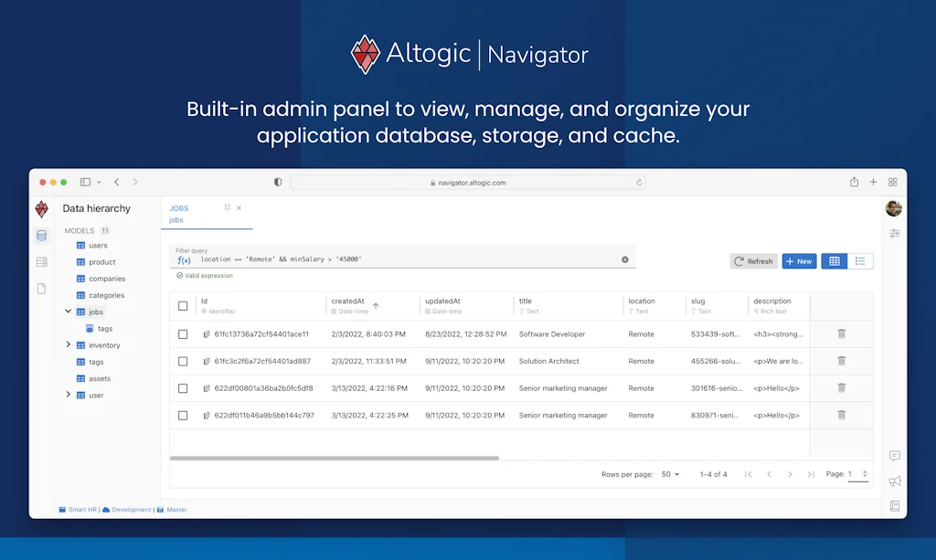Open the feedback chat icon on the right
Screen dimensions: 936x560
pyautogui.click(x=894, y=456)
